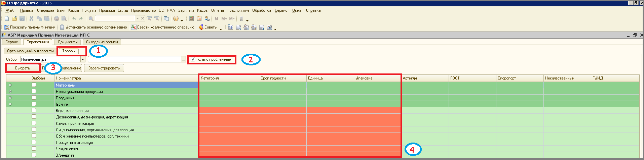Select checkbox for Вода, канализация
This screenshot has width=644, height=160.
34,110
